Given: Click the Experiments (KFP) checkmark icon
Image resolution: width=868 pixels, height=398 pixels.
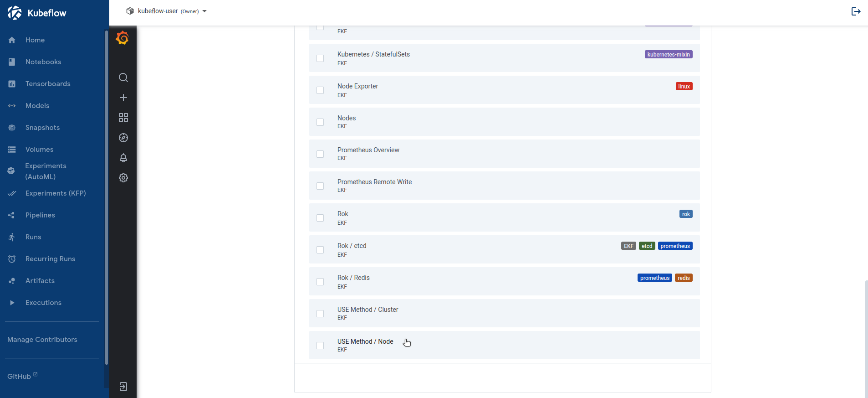Looking at the screenshot, I should click(12, 193).
